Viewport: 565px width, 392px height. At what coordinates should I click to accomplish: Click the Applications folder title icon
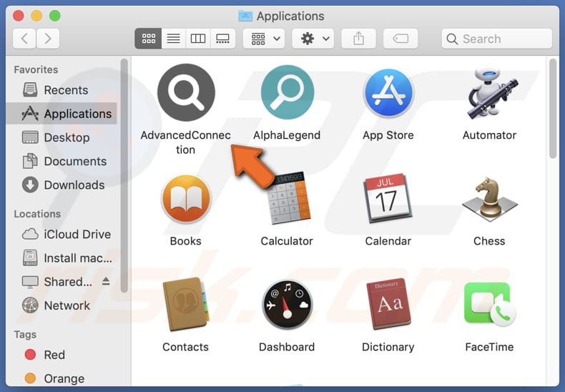tap(245, 16)
